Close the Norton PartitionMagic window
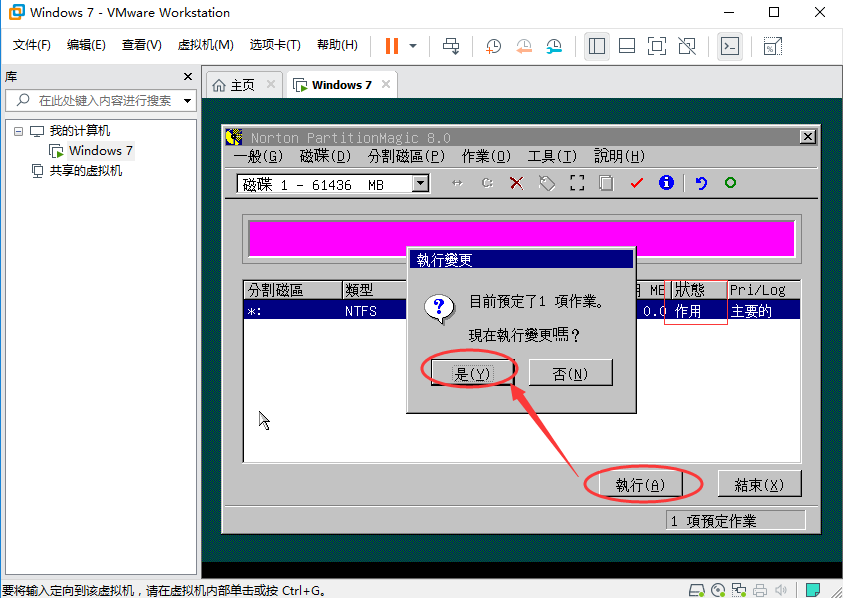This screenshot has height=598, width=843. pos(808,137)
